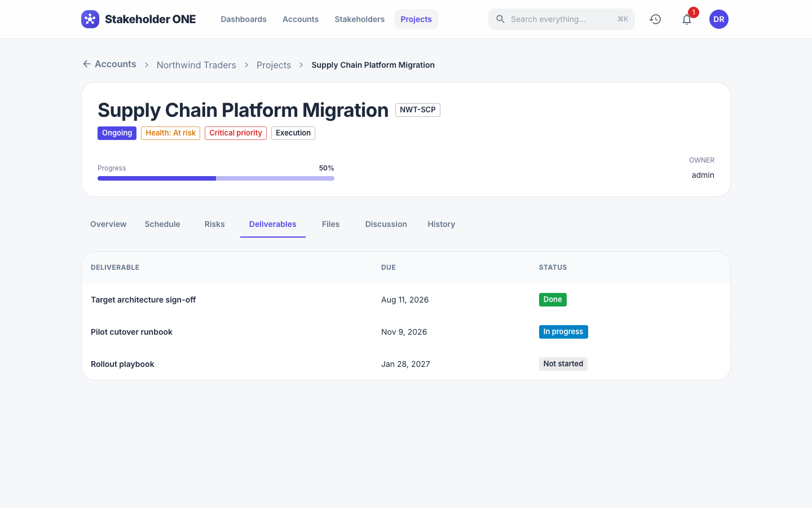Click the NWT-SCP project code tag
The width and height of the screenshot is (812, 508).
pyautogui.click(x=418, y=110)
